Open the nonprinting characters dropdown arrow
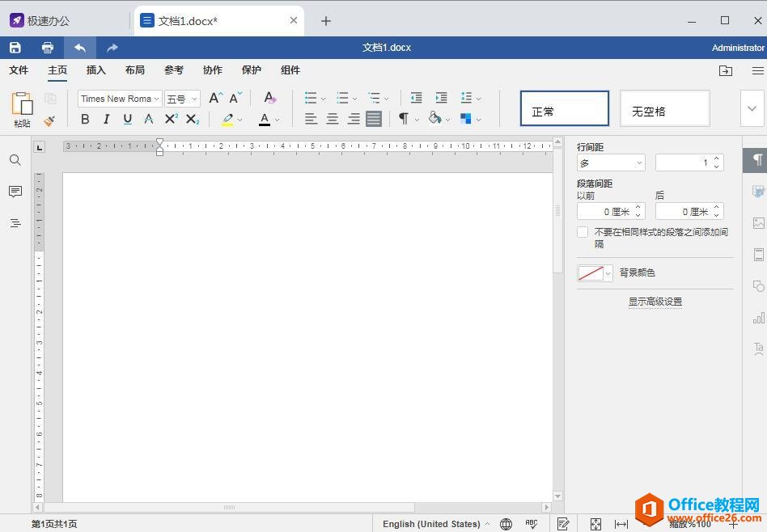 coord(417,120)
